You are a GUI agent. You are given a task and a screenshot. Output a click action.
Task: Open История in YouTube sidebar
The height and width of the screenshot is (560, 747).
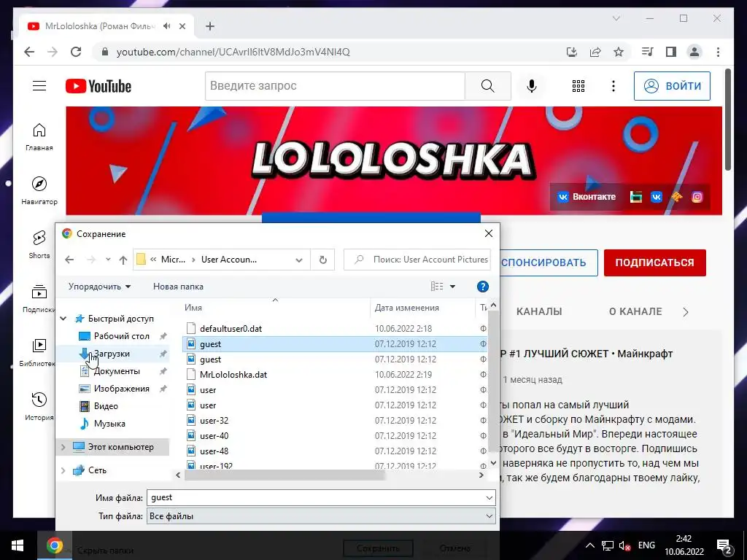pyautogui.click(x=39, y=406)
